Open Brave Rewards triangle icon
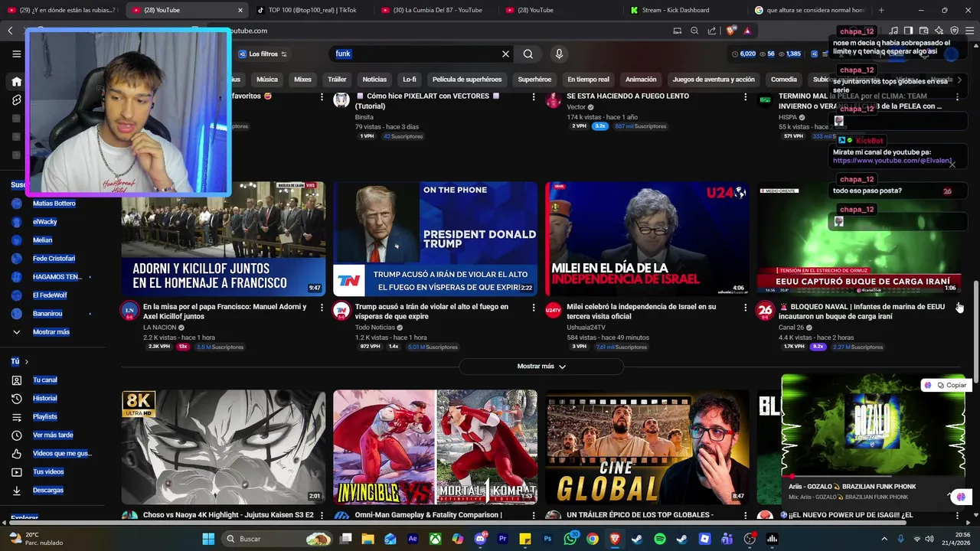This screenshot has width=980, height=551. click(x=747, y=31)
